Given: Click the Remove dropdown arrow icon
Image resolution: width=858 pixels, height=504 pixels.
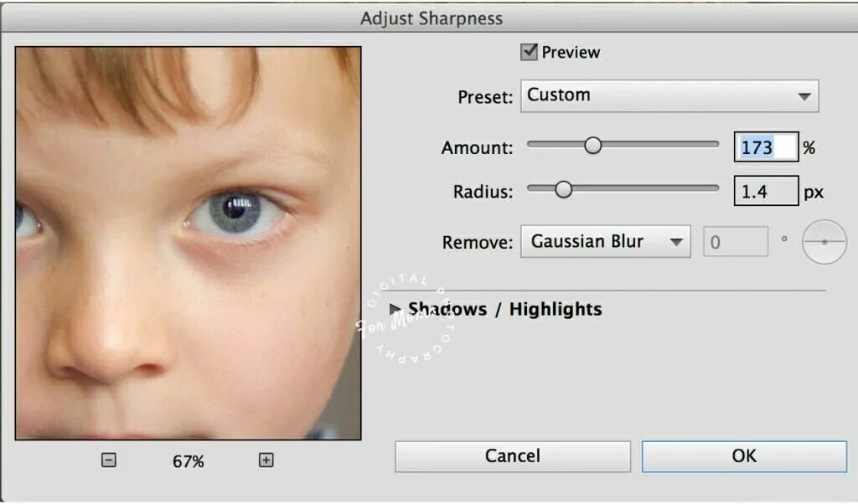Looking at the screenshot, I should pos(676,242).
